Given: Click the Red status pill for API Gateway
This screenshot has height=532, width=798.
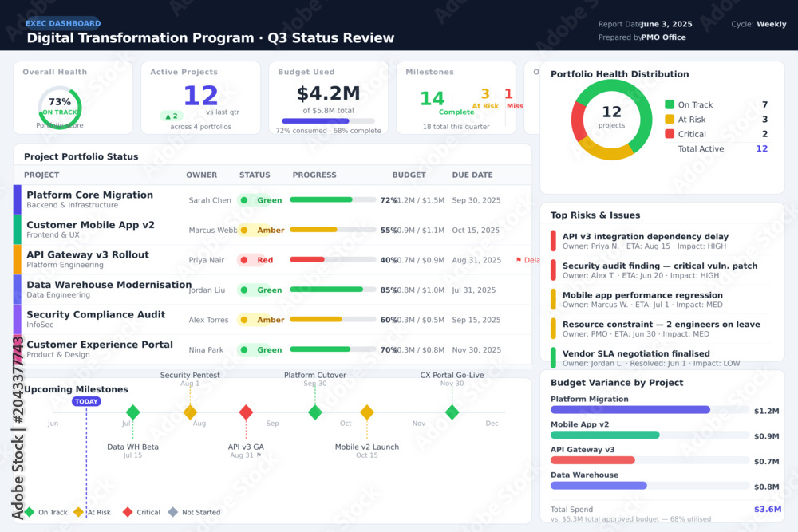Looking at the screenshot, I should click(x=258, y=260).
